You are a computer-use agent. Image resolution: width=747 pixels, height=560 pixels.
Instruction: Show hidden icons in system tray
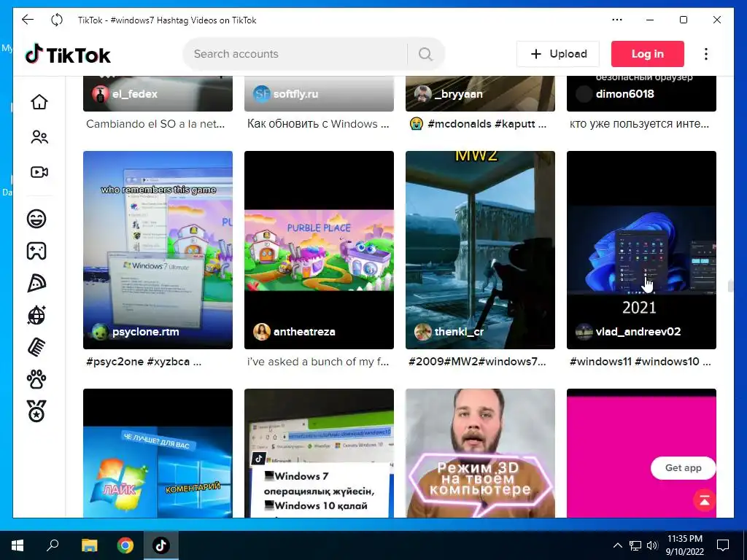click(617, 545)
